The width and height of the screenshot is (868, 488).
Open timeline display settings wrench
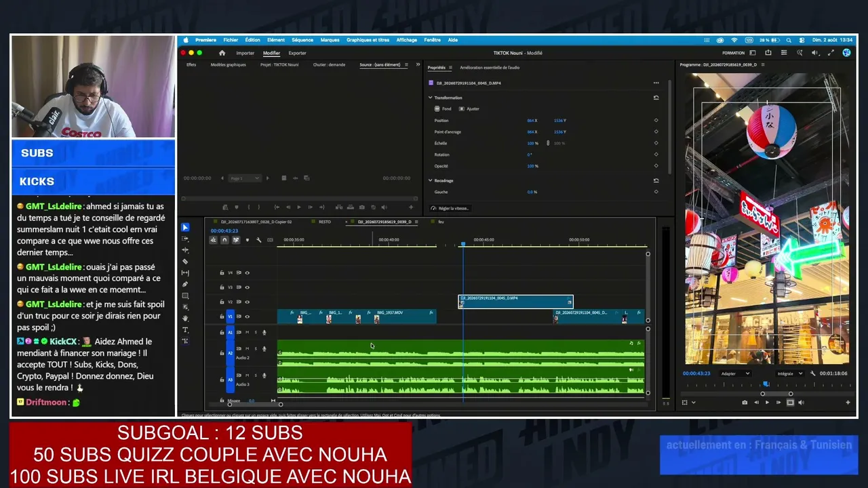(258, 240)
